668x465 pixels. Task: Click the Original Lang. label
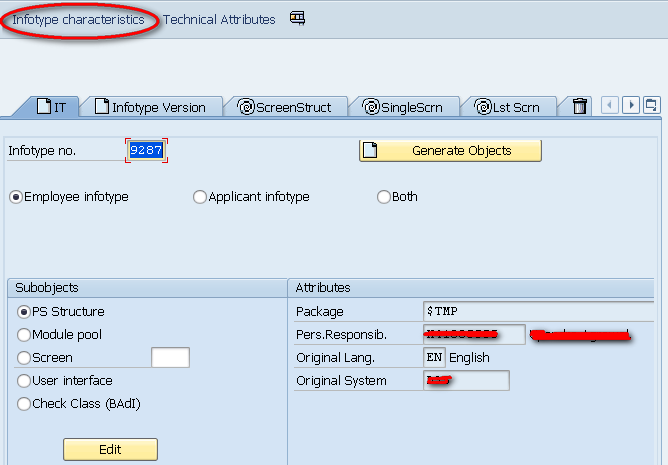coord(335,358)
